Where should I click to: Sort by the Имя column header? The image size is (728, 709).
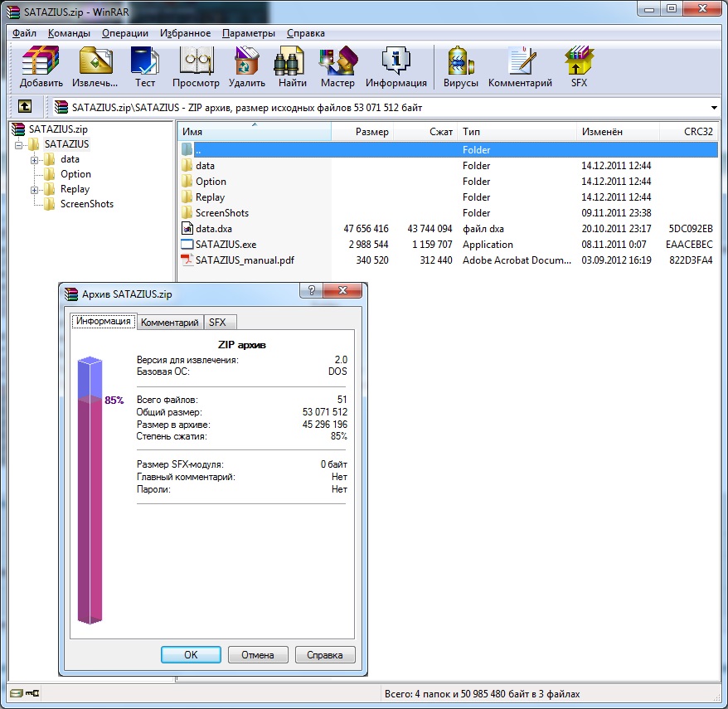pyautogui.click(x=254, y=131)
